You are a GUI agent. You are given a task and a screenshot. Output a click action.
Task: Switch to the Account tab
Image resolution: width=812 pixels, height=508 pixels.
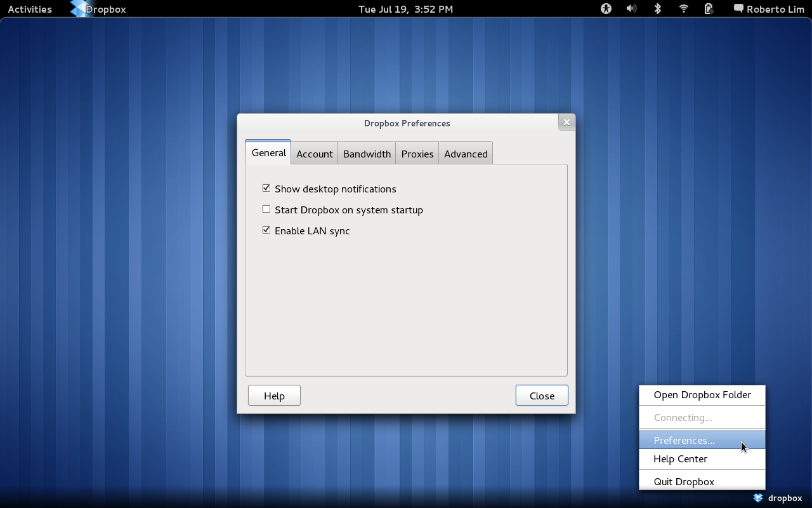(x=315, y=154)
